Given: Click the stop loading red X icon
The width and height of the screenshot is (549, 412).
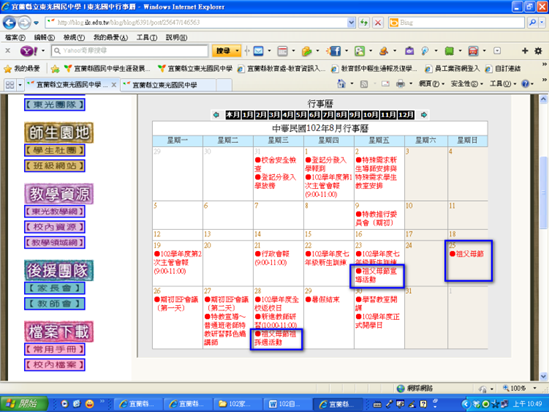Looking at the screenshot, I should click(x=378, y=23).
